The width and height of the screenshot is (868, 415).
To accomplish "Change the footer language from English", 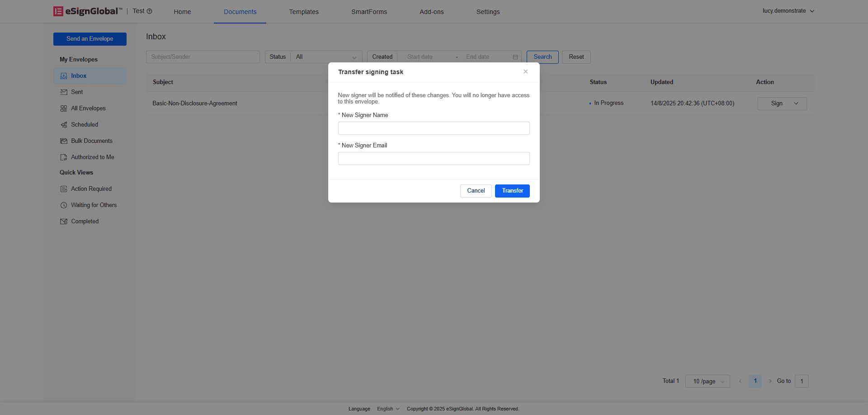I will pyautogui.click(x=388, y=409).
